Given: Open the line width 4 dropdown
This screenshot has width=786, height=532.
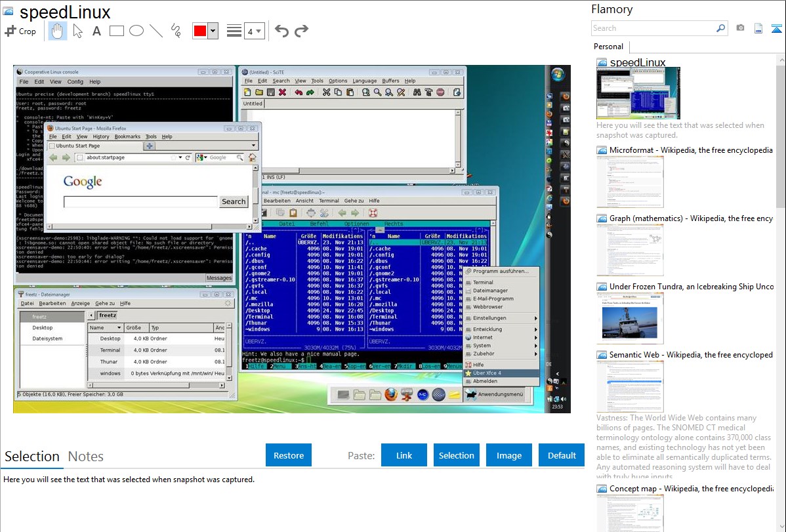Looking at the screenshot, I should [x=255, y=31].
